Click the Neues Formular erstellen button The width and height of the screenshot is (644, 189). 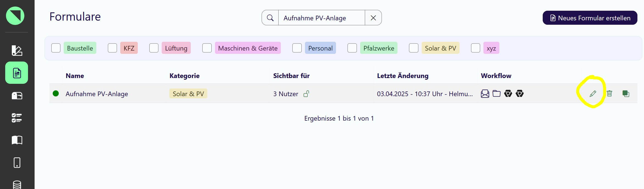(590, 18)
